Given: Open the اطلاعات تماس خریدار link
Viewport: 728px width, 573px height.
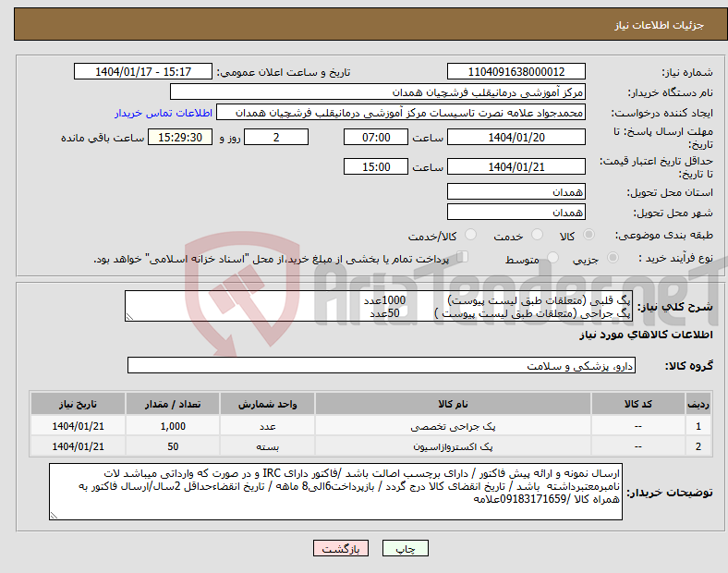Looking at the screenshot, I should click(x=164, y=113).
